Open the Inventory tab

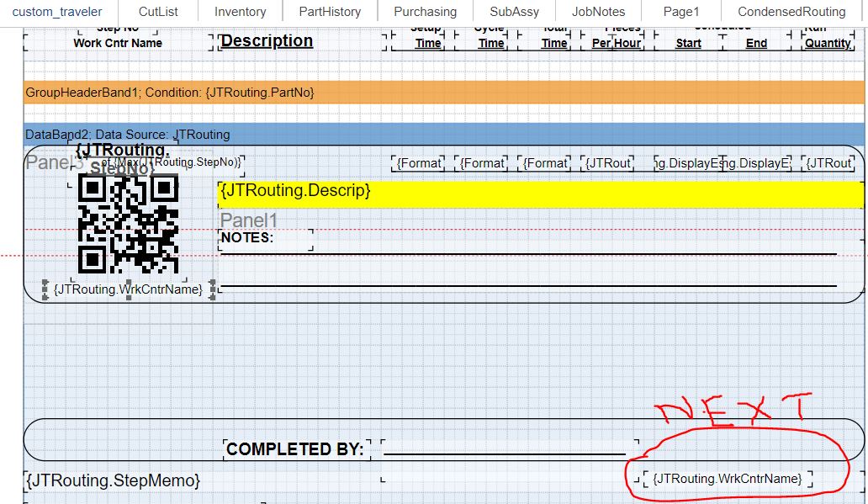coord(241,12)
